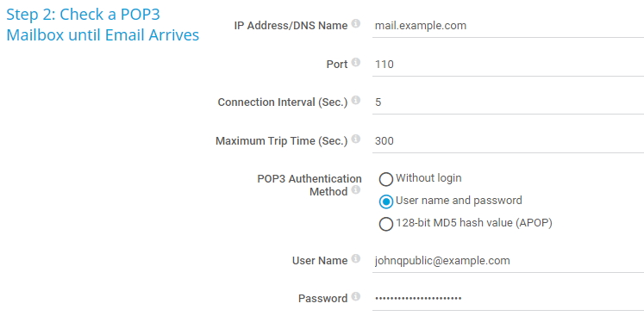
Task: Choose User name and password authentication
Action: (x=385, y=201)
